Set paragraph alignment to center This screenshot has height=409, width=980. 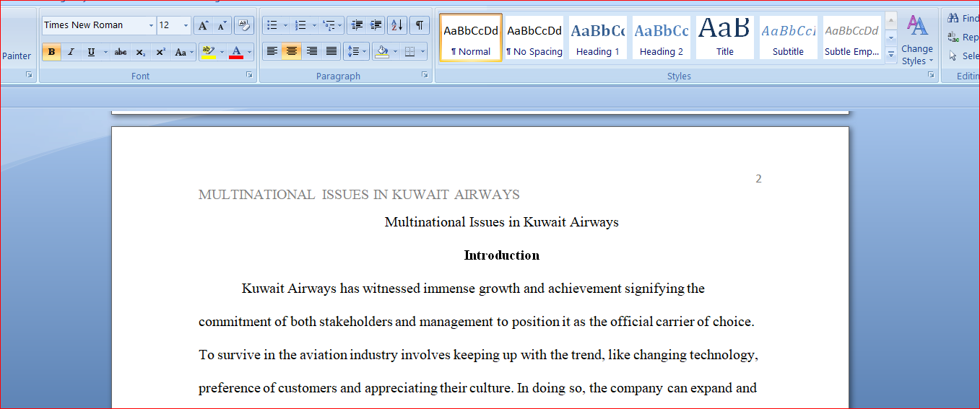292,51
